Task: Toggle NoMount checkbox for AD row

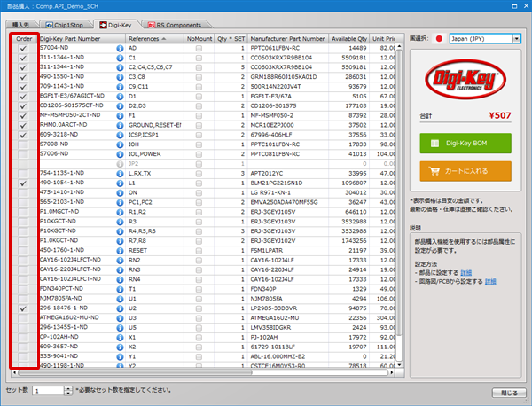Action: 199,49
